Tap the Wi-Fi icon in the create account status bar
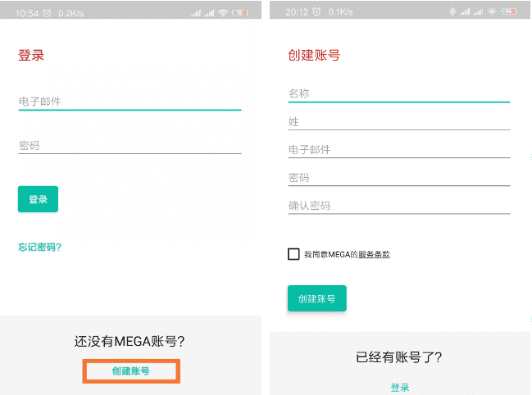 tap(491, 12)
